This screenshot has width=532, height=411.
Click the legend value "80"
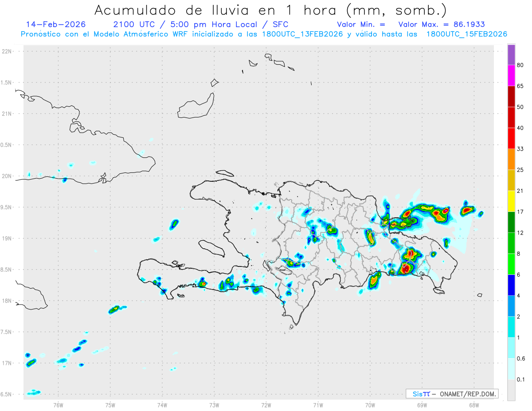tap(520, 66)
